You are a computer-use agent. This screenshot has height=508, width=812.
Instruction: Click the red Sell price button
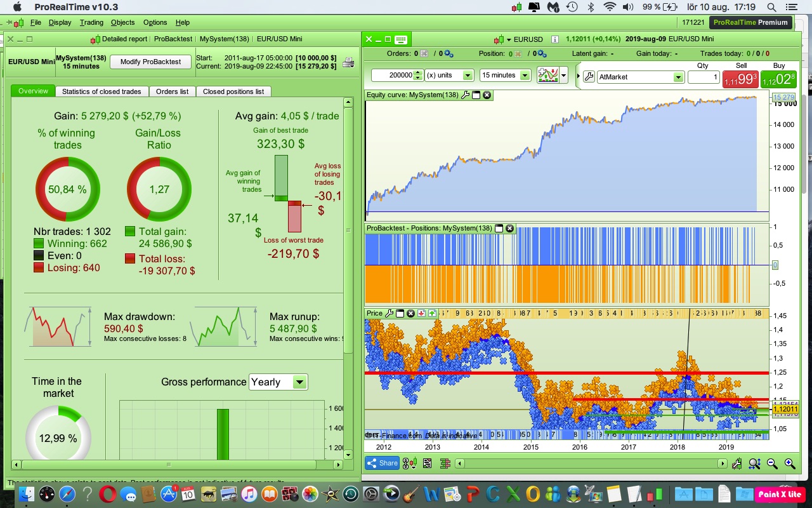point(740,79)
